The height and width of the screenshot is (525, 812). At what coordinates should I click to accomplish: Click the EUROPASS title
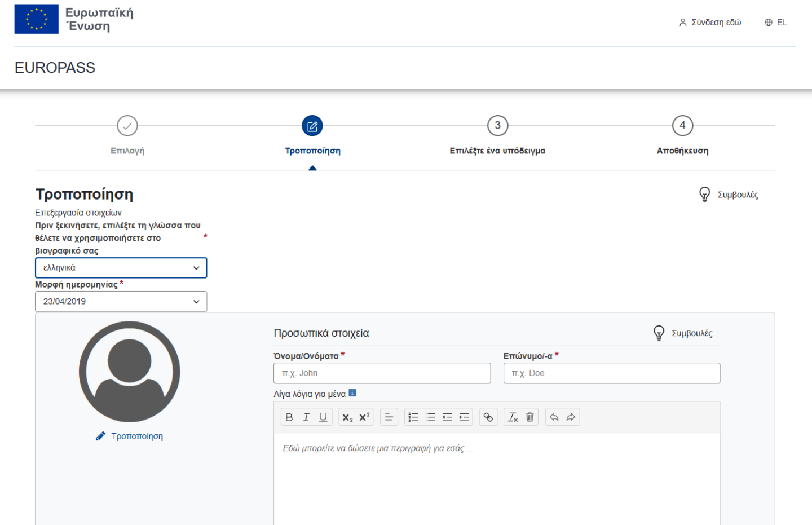click(x=55, y=68)
